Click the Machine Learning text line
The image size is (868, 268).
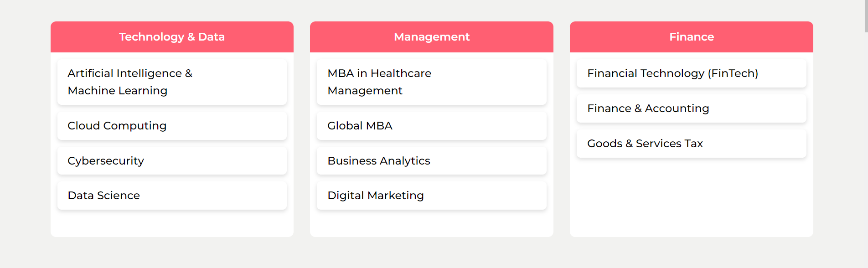tap(118, 91)
